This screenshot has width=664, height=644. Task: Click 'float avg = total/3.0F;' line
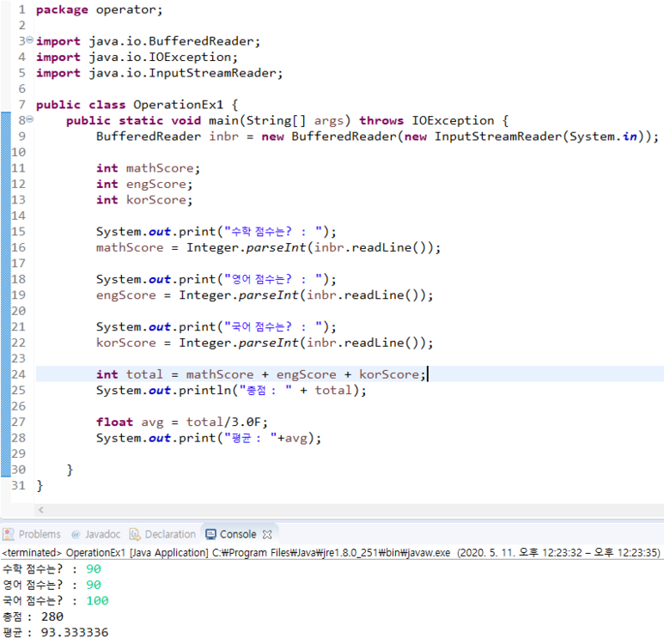click(x=181, y=422)
